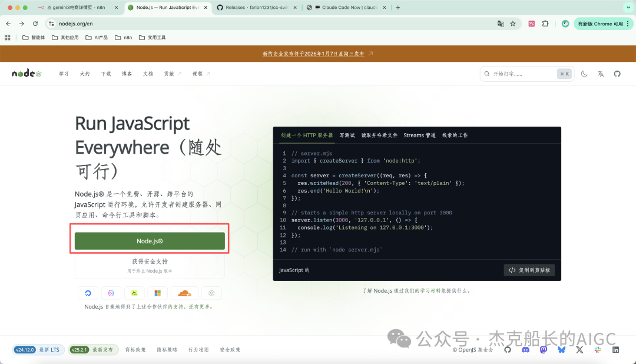Go back with the browser back arrow
This screenshot has width=636, height=364.
[x=8, y=24]
